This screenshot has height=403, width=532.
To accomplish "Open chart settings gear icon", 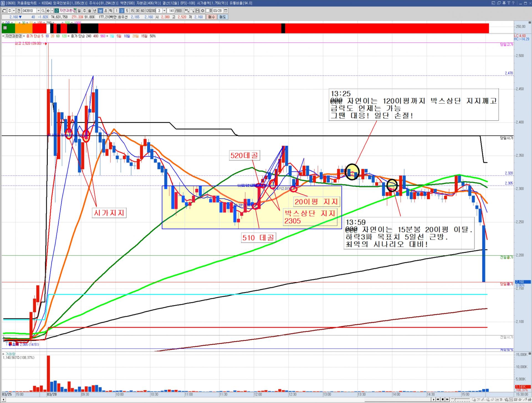I will point(203,11).
